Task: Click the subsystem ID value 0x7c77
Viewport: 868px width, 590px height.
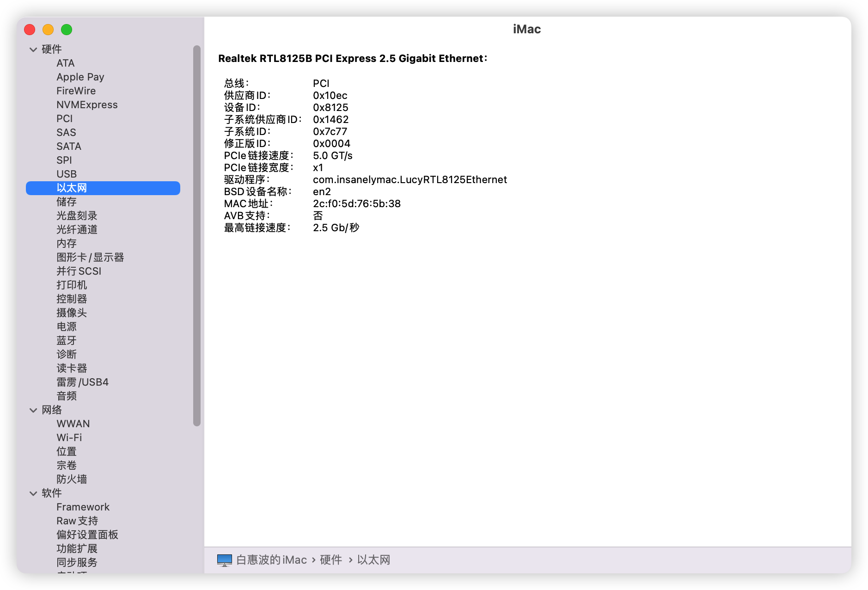Action: point(330,132)
